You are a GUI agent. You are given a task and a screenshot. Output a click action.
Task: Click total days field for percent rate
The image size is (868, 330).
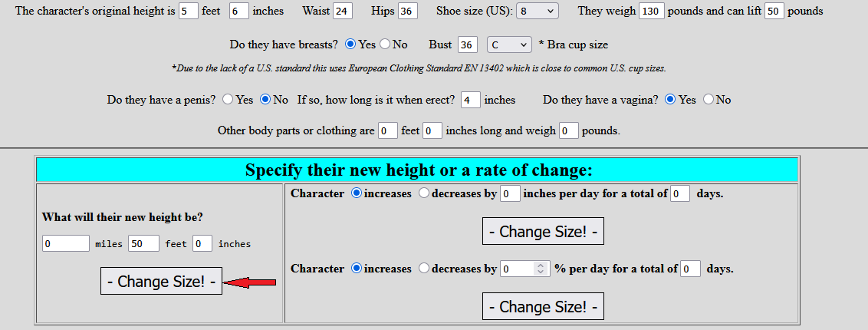(x=690, y=269)
